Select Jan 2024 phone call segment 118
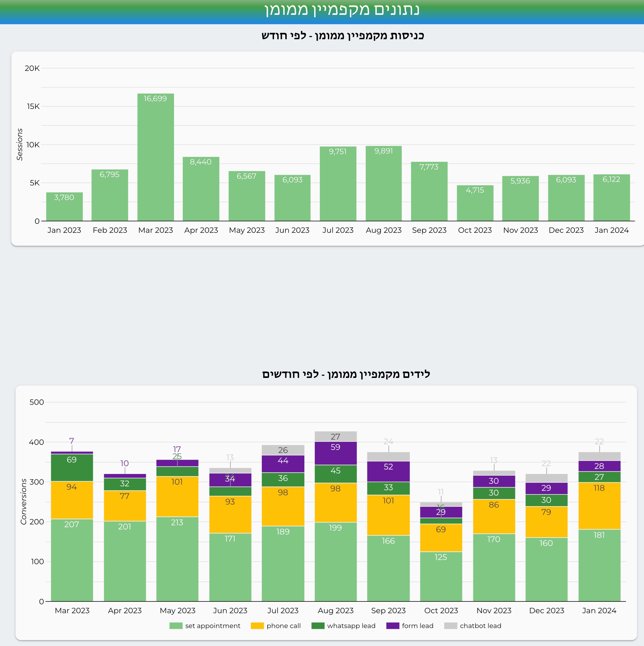The width and height of the screenshot is (644, 646). pyautogui.click(x=599, y=506)
